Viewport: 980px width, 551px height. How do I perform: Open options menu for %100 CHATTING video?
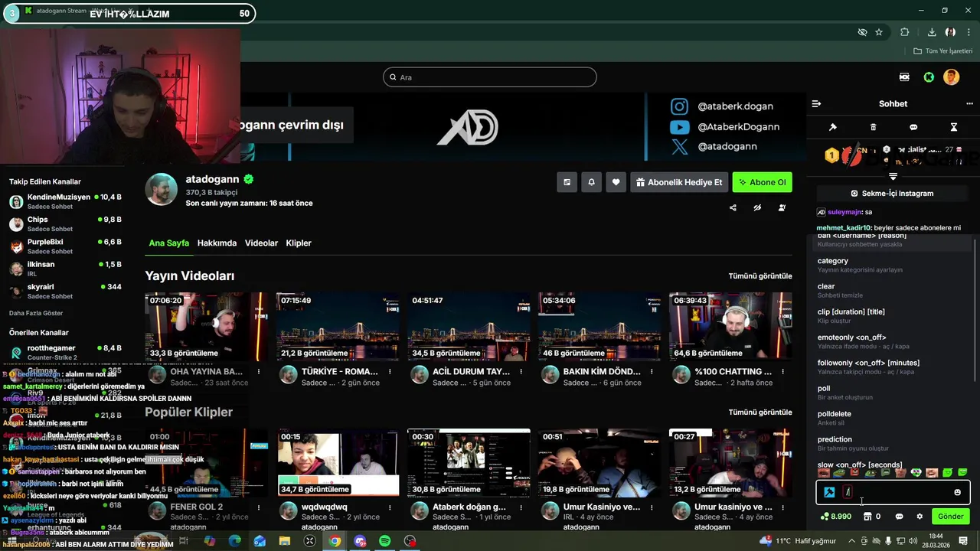pos(782,372)
